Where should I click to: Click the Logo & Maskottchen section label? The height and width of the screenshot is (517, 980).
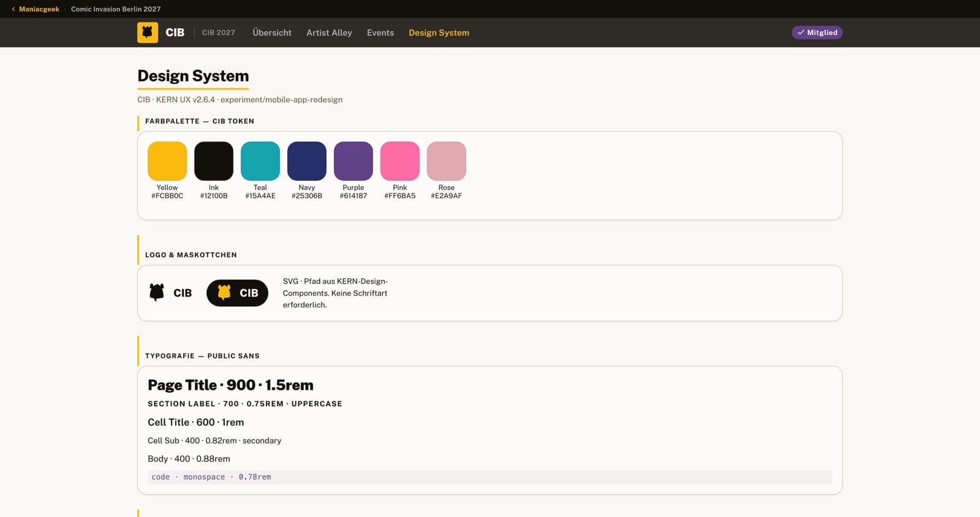pos(191,255)
